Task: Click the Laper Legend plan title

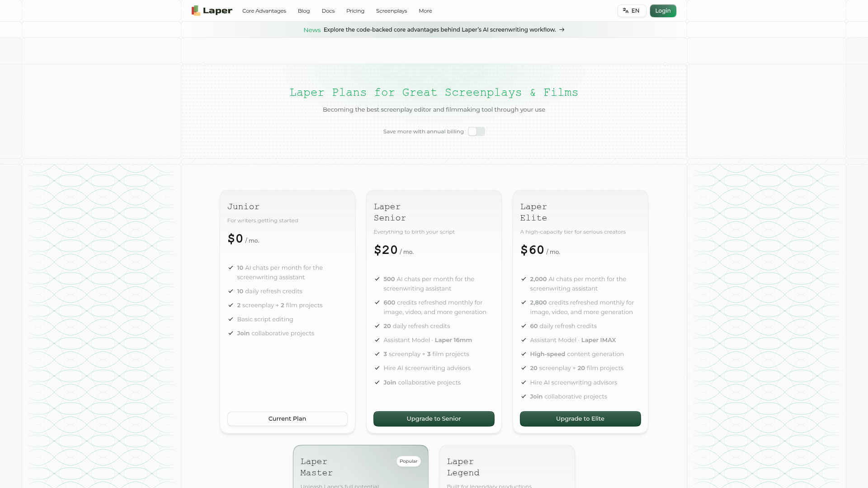Action: [463, 467]
